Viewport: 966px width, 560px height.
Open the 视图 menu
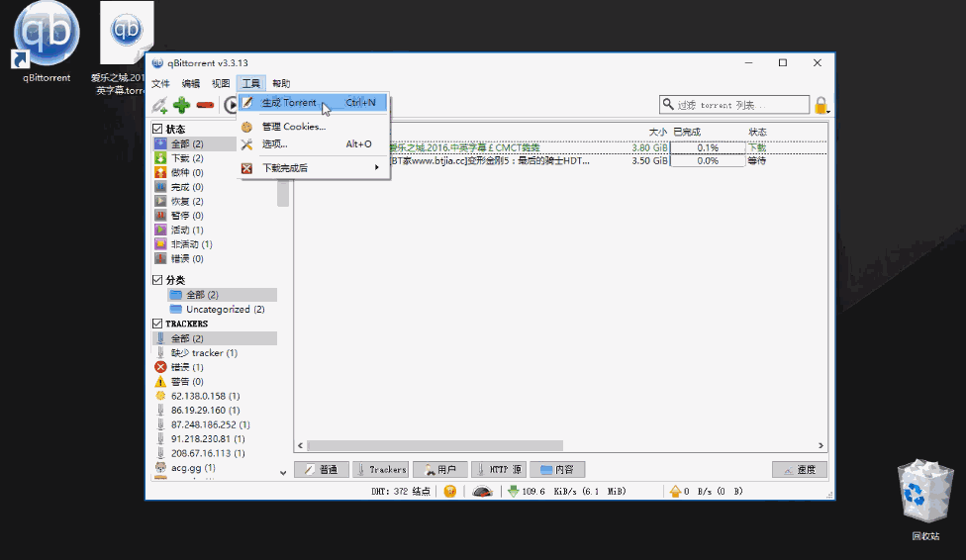click(x=221, y=83)
